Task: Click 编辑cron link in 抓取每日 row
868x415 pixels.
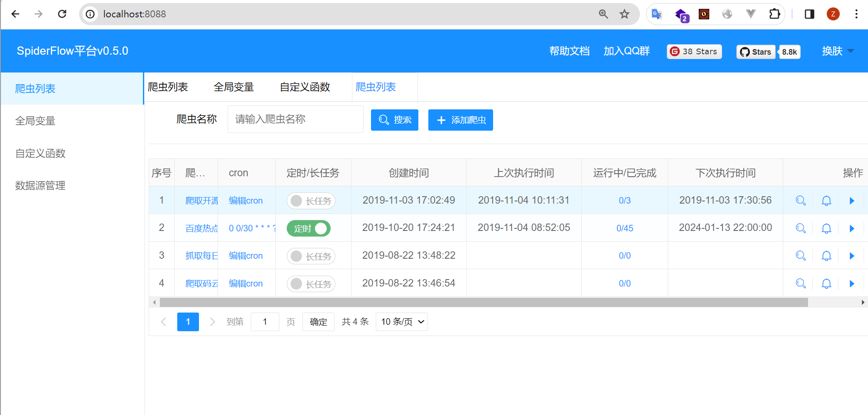Action: coord(246,256)
